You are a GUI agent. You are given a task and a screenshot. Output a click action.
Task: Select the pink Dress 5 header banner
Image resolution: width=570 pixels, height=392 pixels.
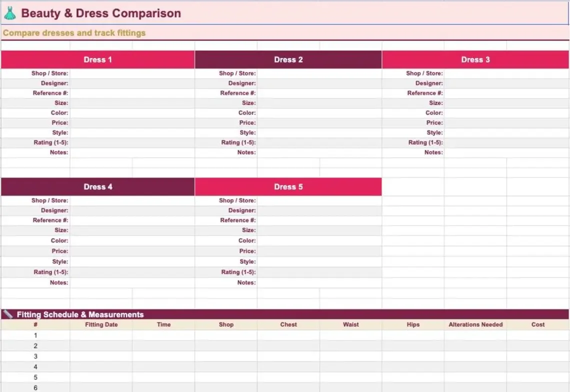pos(288,186)
